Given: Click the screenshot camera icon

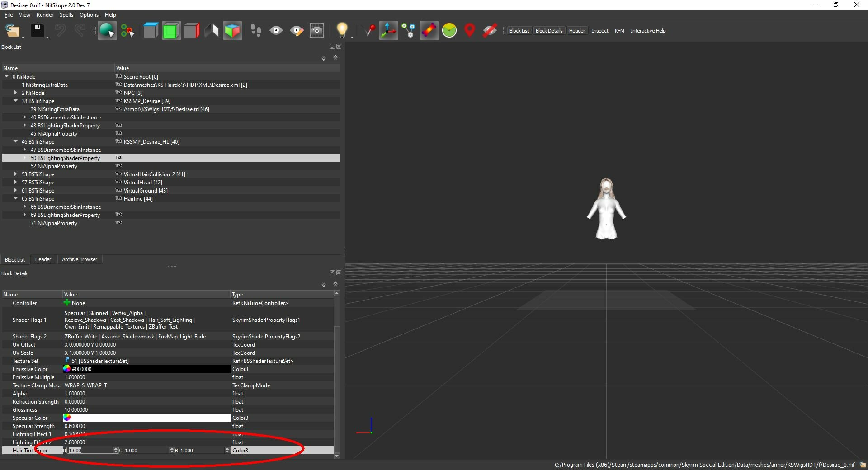Looking at the screenshot, I should pyautogui.click(x=317, y=31).
